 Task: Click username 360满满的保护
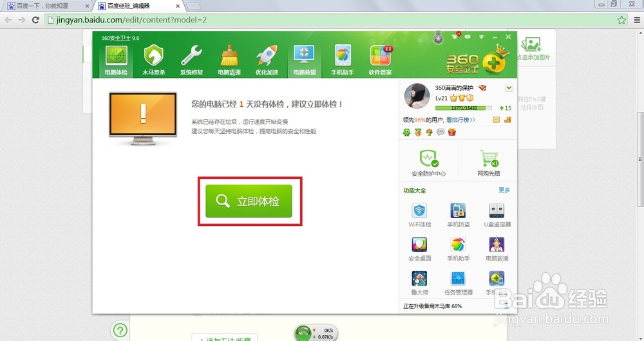click(454, 88)
